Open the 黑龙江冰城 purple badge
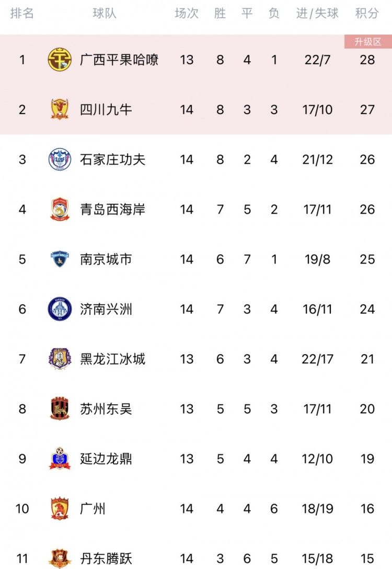Image resolution: width=392 pixels, height=569 pixels. pos(60,359)
